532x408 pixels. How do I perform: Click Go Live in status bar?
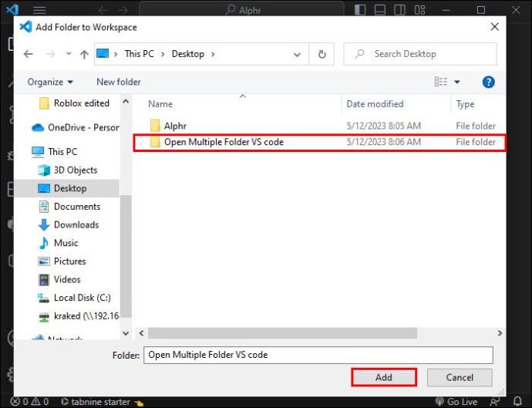click(x=456, y=402)
